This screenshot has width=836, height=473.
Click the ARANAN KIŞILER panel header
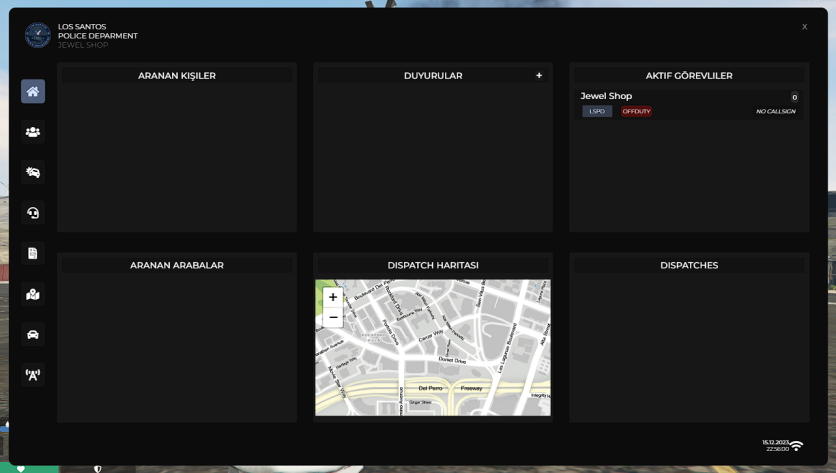(x=177, y=76)
